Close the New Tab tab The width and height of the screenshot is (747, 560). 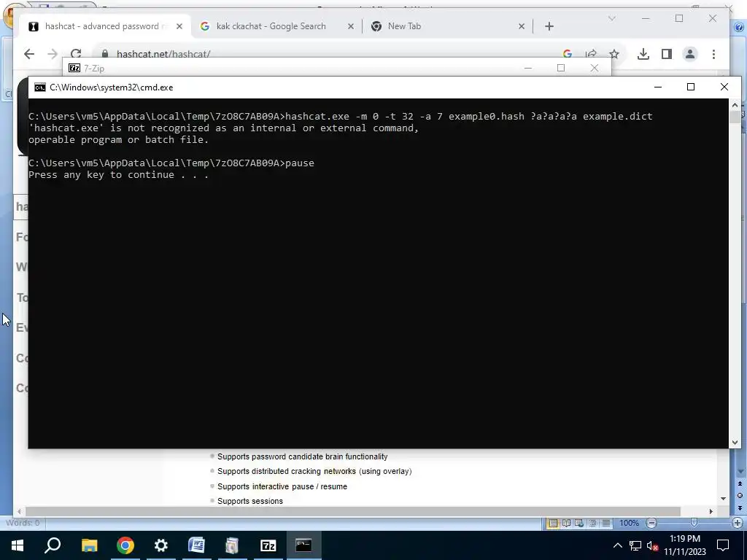521,26
